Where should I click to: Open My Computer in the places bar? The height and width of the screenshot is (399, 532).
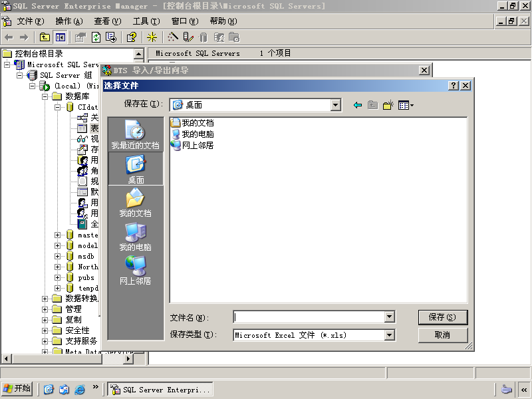point(136,237)
